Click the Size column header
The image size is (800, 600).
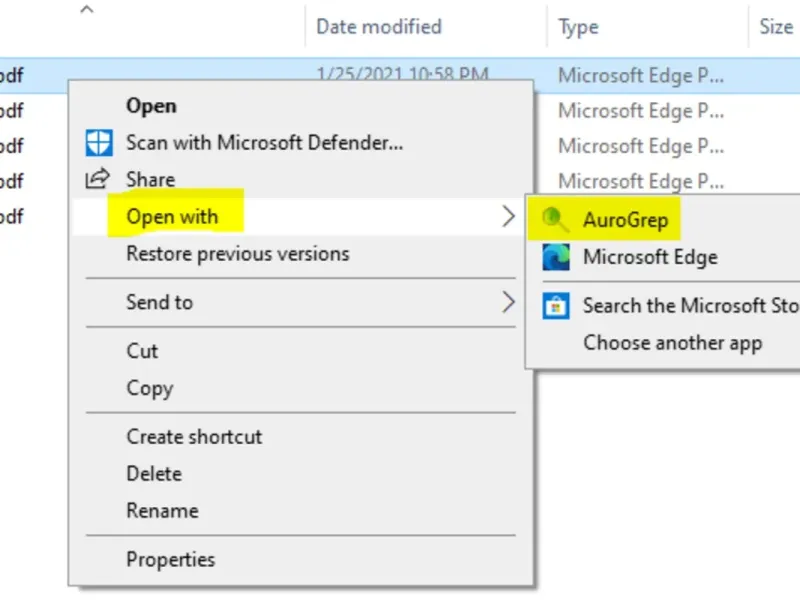click(775, 27)
